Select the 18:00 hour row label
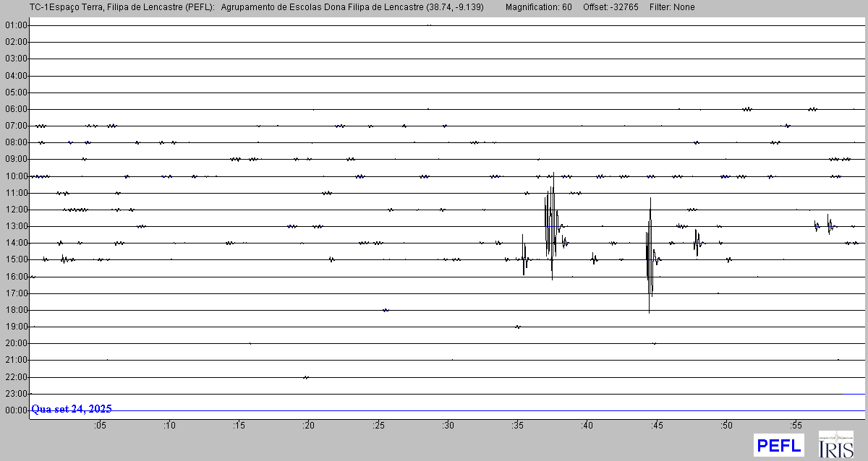868x461 pixels. (16, 310)
